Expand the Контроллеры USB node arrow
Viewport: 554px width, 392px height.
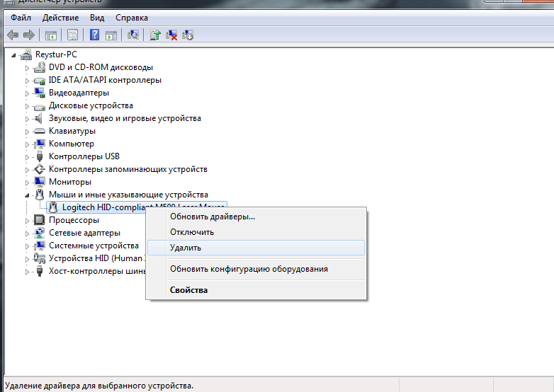27,157
